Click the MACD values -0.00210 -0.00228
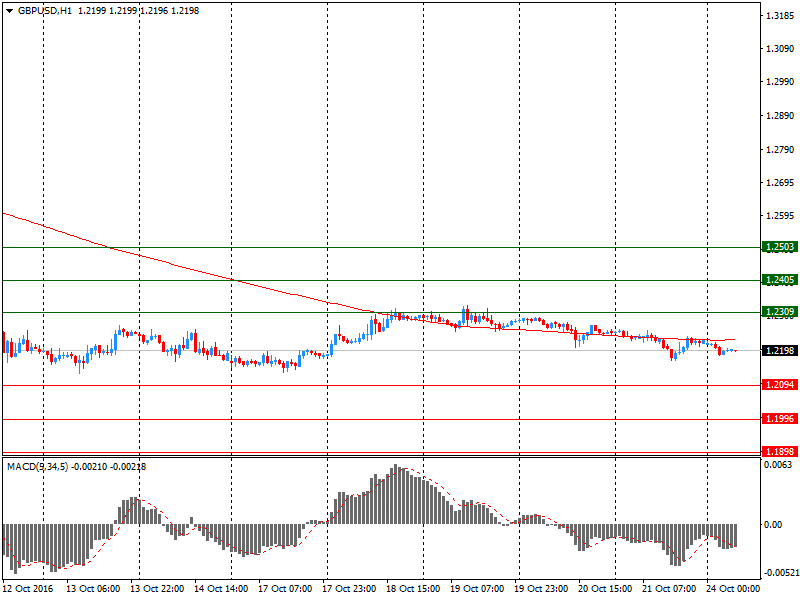The height and width of the screenshot is (600, 800). pyautogui.click(x=108, y=466)
